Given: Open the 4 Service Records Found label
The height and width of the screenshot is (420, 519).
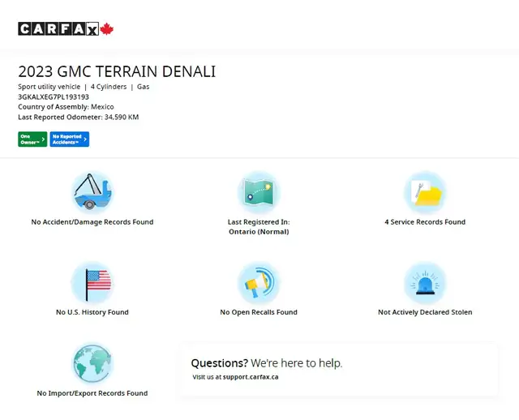Looking at the screenshot, I should tap(425, 222).
